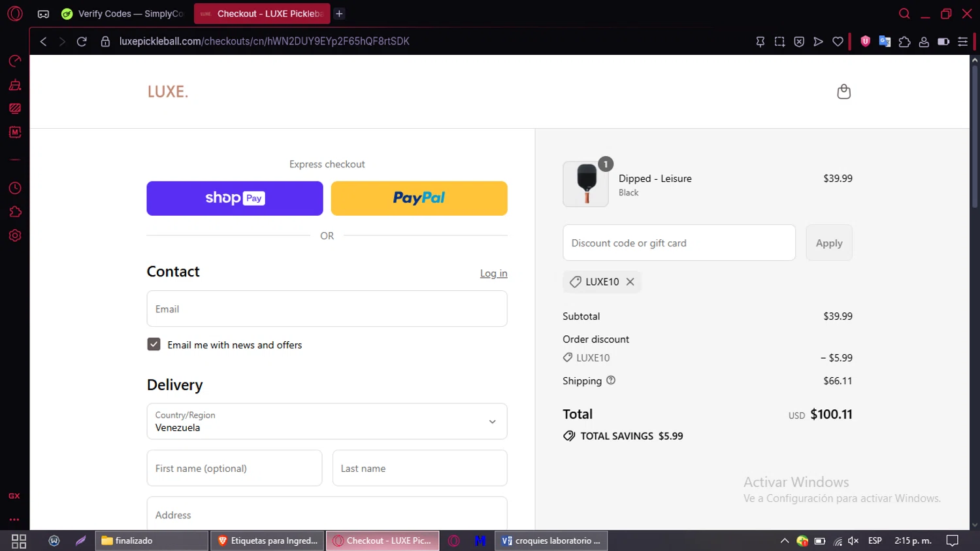This screenshot has width=980, height=551.
Task: Click the ESP language indicator
Action: (x=875, y=541)
